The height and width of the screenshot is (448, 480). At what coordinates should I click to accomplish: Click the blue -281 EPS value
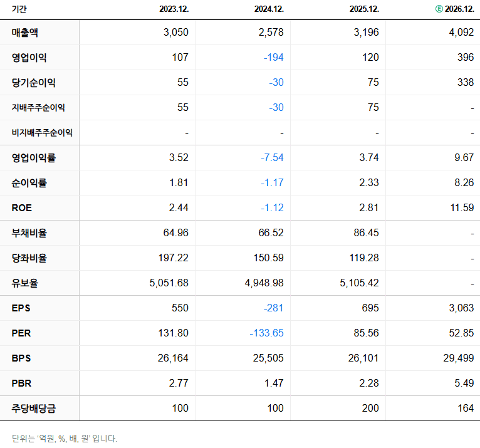274,308
